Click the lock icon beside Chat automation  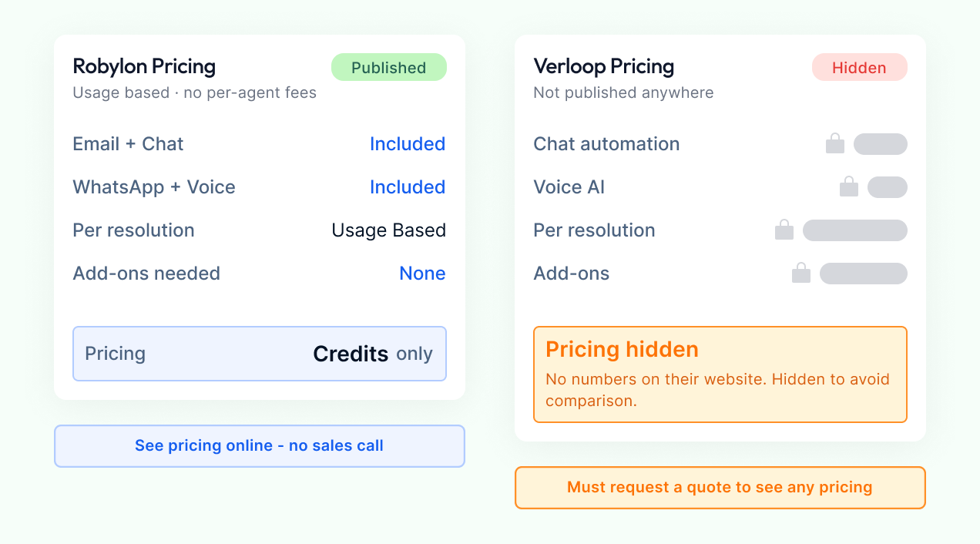(x=835, y=144)
